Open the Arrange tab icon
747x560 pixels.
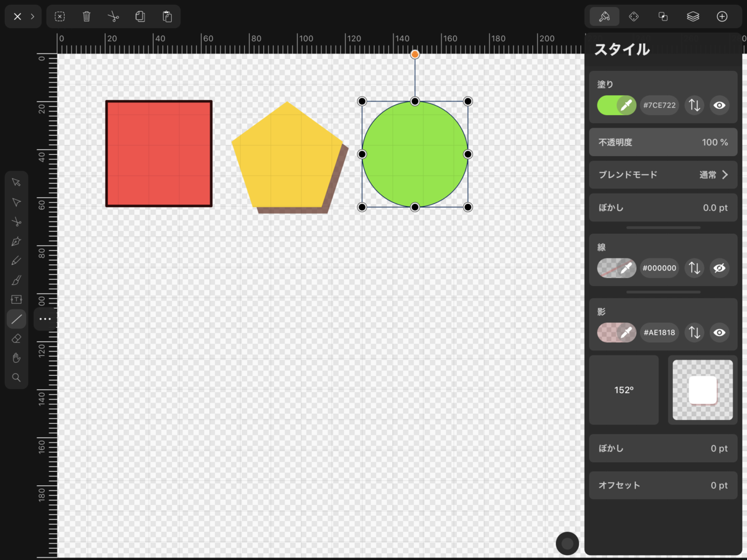pyautogui.click(x=634, y=17)
